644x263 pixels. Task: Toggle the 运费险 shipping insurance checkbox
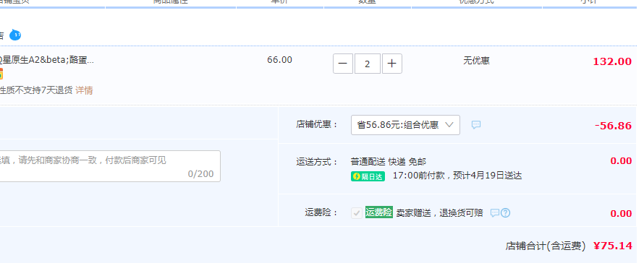click(357, 213)
